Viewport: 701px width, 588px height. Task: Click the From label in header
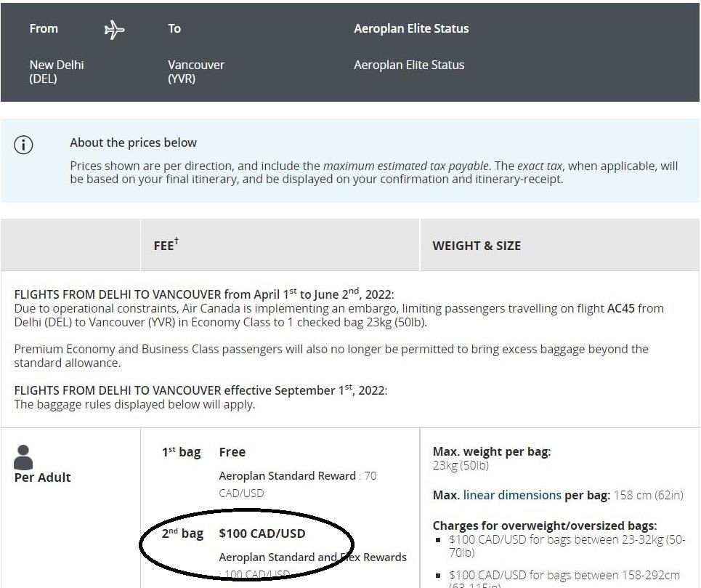coord(44,28)
